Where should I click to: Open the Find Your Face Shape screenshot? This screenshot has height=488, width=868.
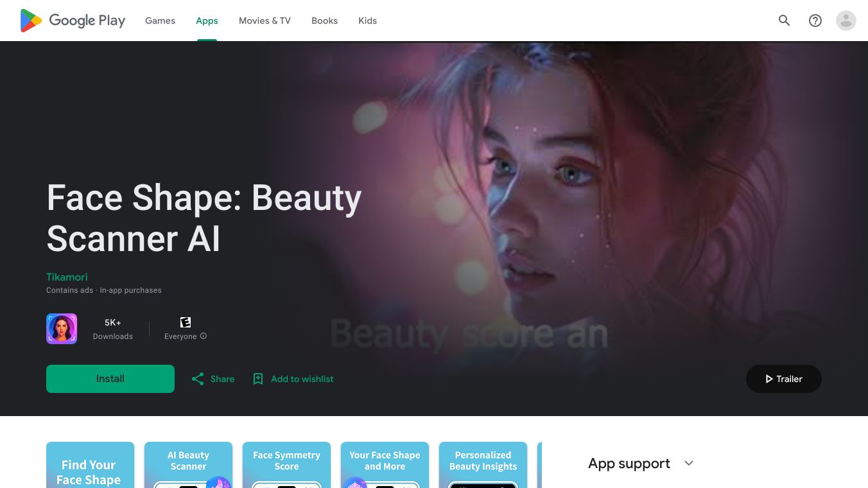[90, 465]
